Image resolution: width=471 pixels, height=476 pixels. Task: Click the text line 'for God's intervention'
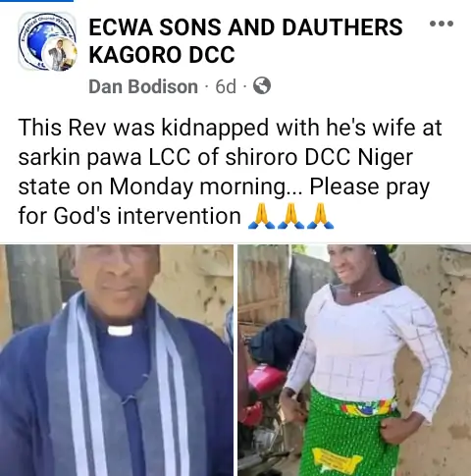(130, 216)
